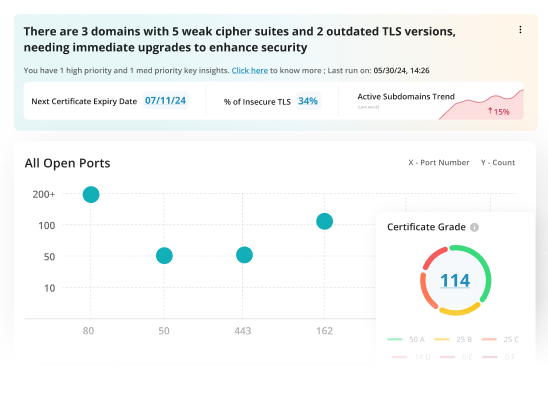Open the three-dot options menu

pos(520,30)
